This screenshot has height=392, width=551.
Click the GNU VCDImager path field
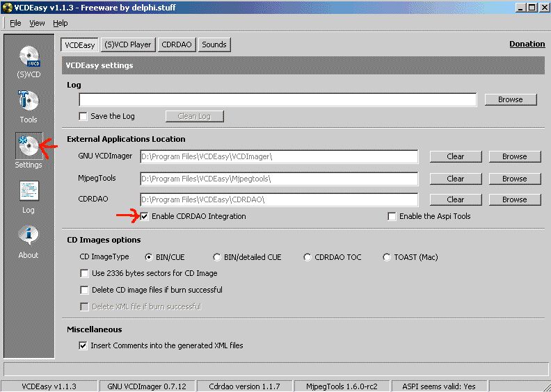279,156
